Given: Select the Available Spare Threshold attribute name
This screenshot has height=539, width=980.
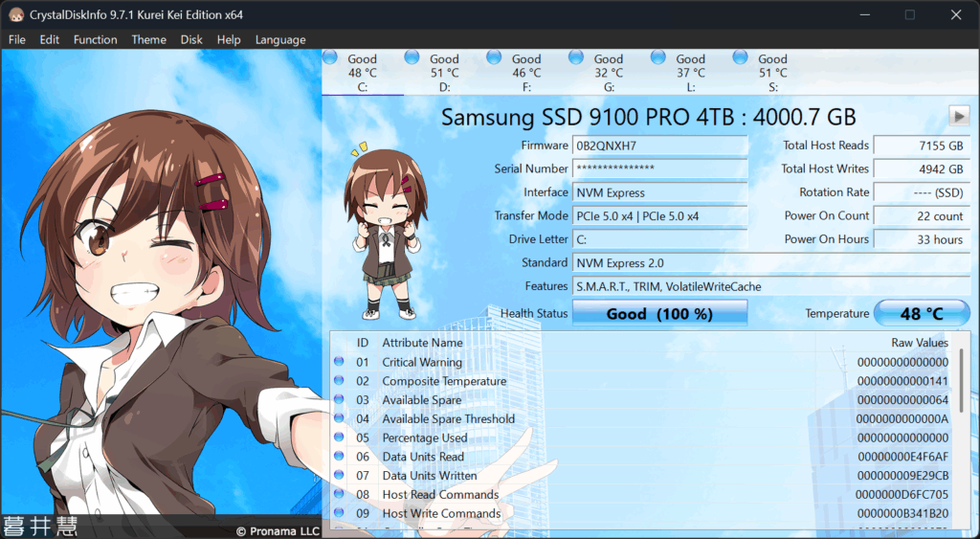Looking at the screenshot, I should pos(449,419).
